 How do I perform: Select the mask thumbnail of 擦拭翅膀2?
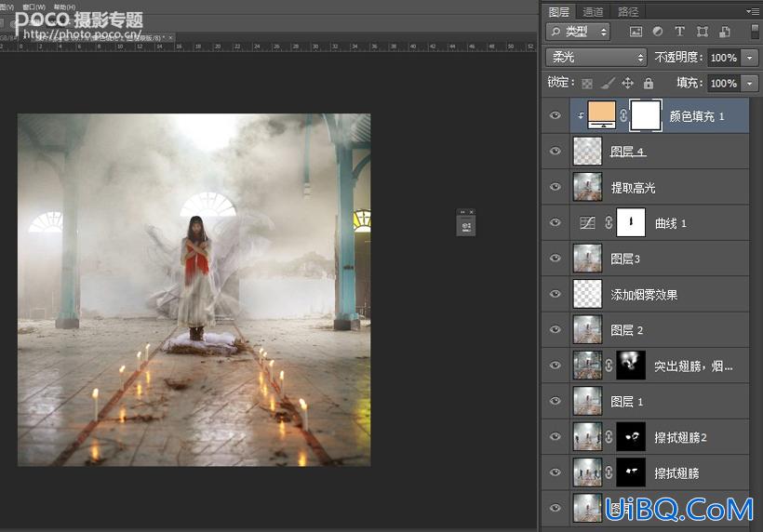click(631, 436)
